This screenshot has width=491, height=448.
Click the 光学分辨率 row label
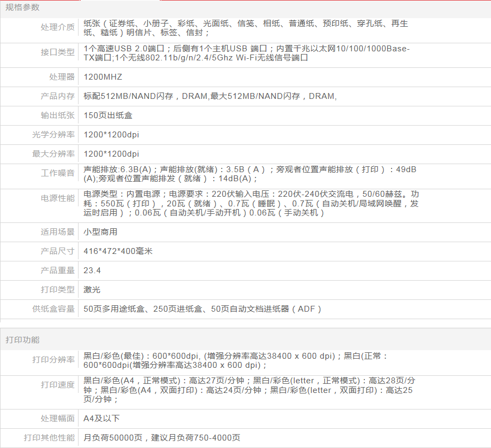coord(53,135)
